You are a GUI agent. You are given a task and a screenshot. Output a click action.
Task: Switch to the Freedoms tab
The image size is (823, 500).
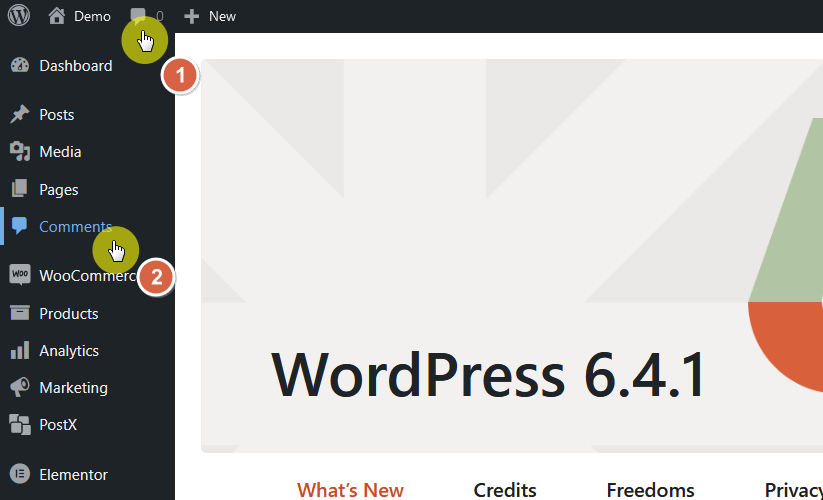(x=650, y=490)
